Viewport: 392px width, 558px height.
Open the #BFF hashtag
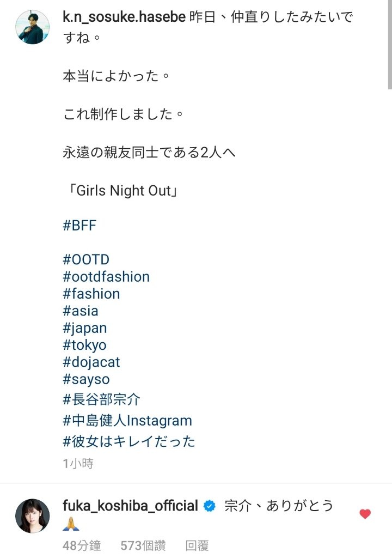[x=79, y=225]
